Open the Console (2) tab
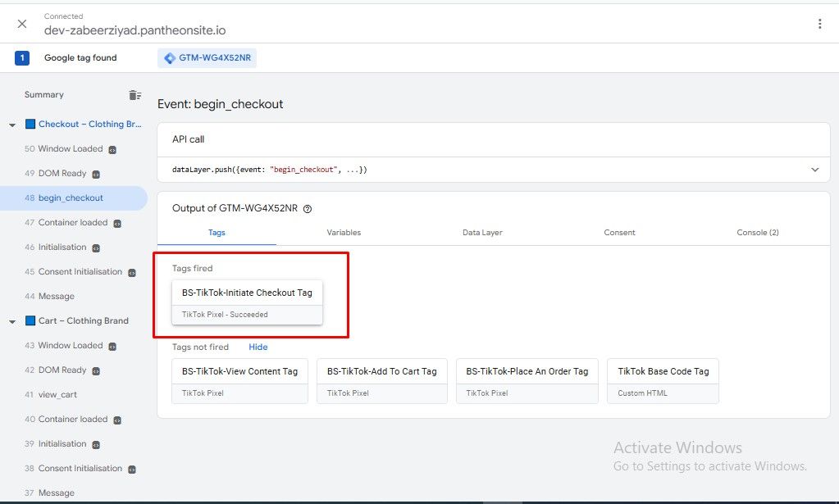Screen dimensions: 839x504 pos(757,233)
